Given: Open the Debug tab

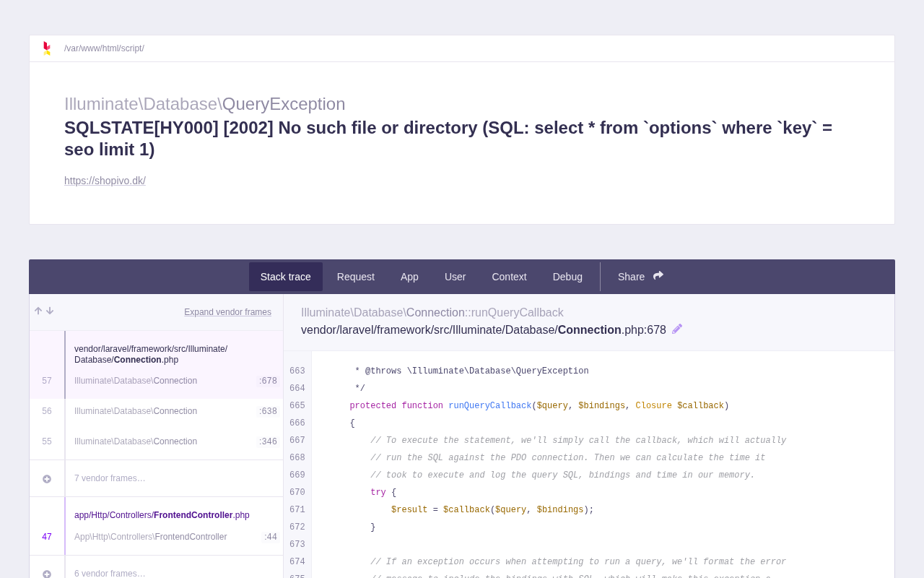Looking at the screenshot, I should pyautogui.click(x=567, y=277).
